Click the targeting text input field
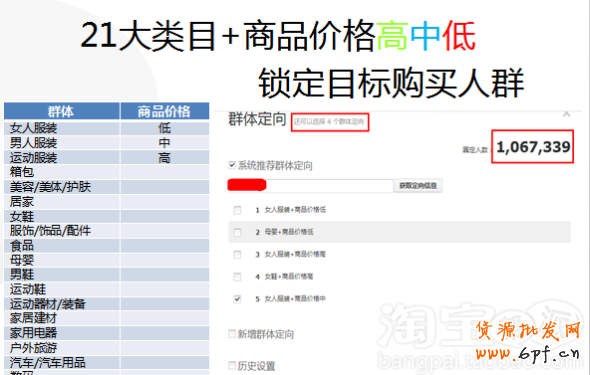 [310, 185]
